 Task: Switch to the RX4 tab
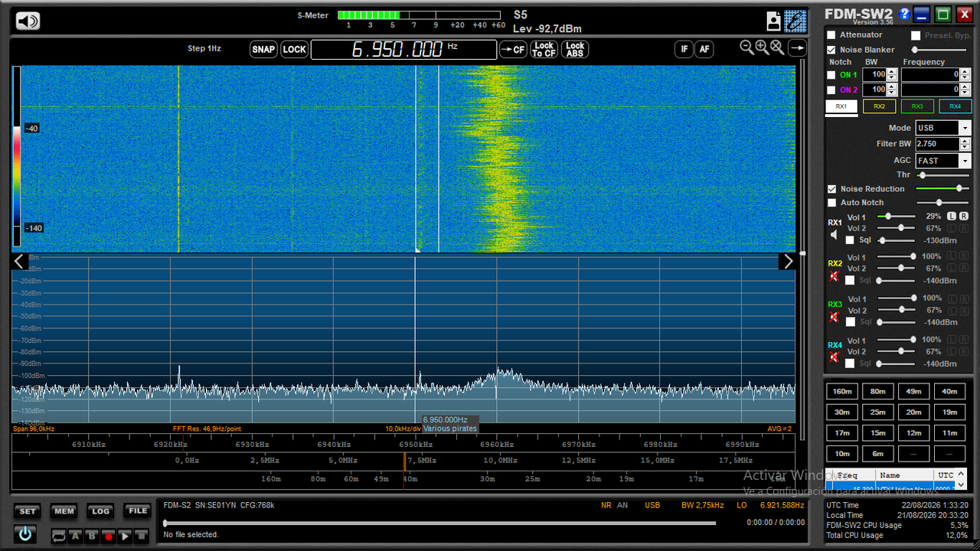point(955,106)
